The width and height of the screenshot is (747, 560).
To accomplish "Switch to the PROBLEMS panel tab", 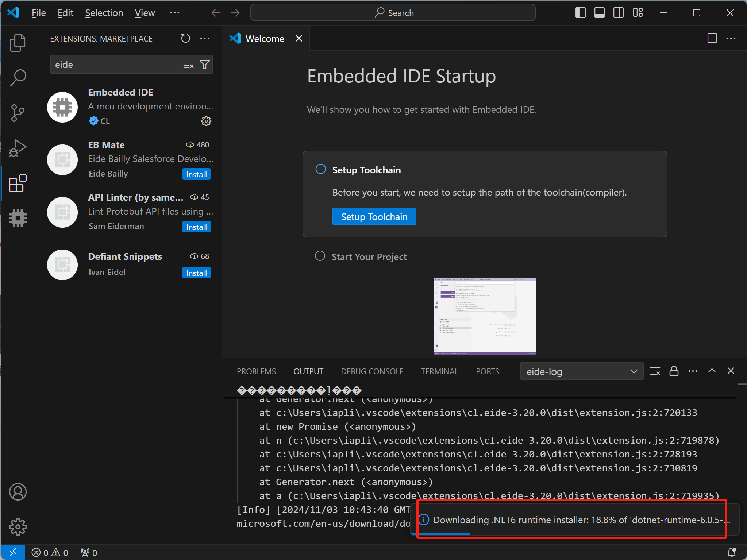I will coord(256,371).
